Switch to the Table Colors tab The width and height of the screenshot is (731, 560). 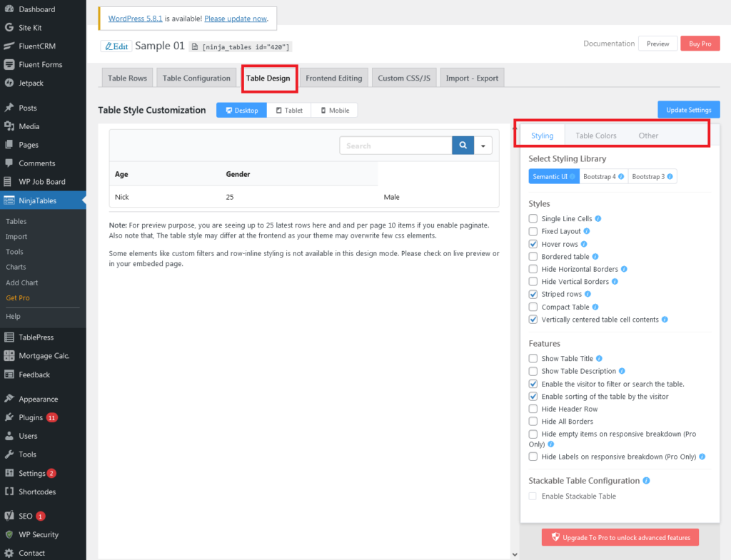(x=595, y=136)
